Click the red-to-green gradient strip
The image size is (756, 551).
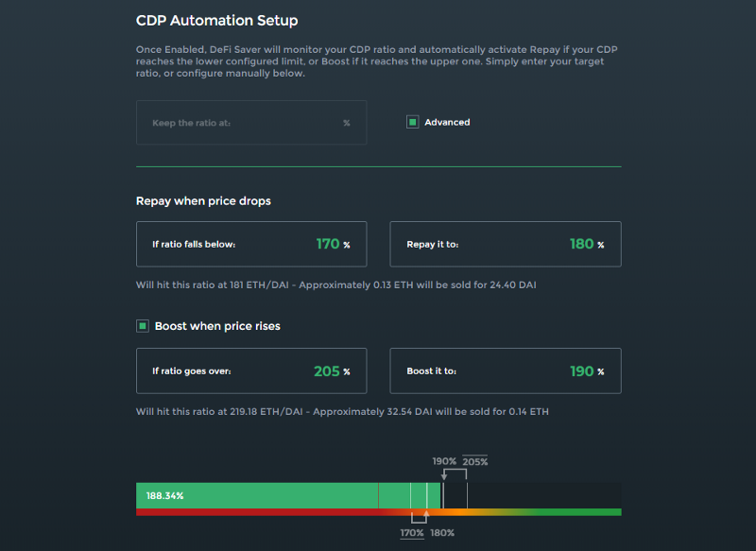click(379, 512)
